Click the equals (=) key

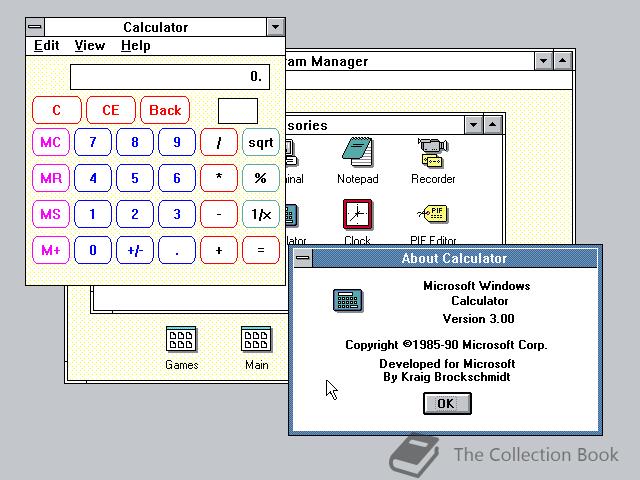(261, 250)
